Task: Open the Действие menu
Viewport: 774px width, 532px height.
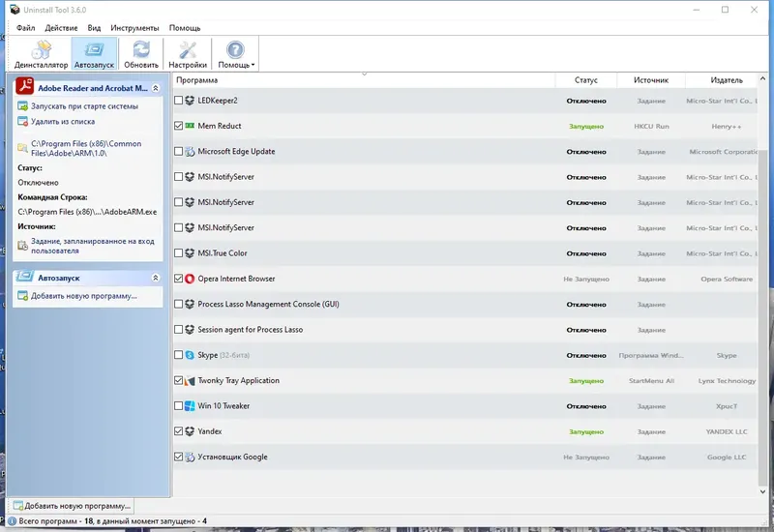Action: click(61, 28)
